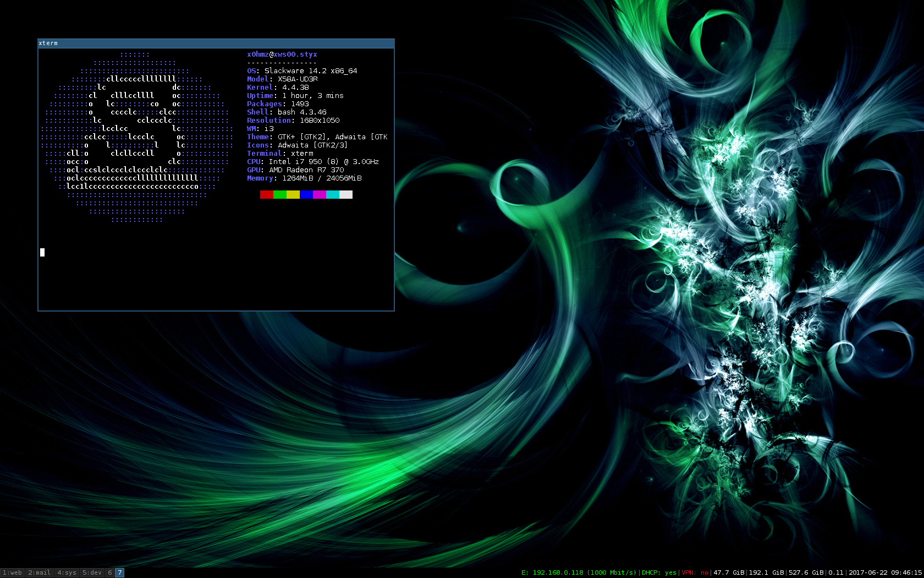Go to the 4:sys workspace
The width and height of the screenshot is (924, 578).
click(67, 572)
